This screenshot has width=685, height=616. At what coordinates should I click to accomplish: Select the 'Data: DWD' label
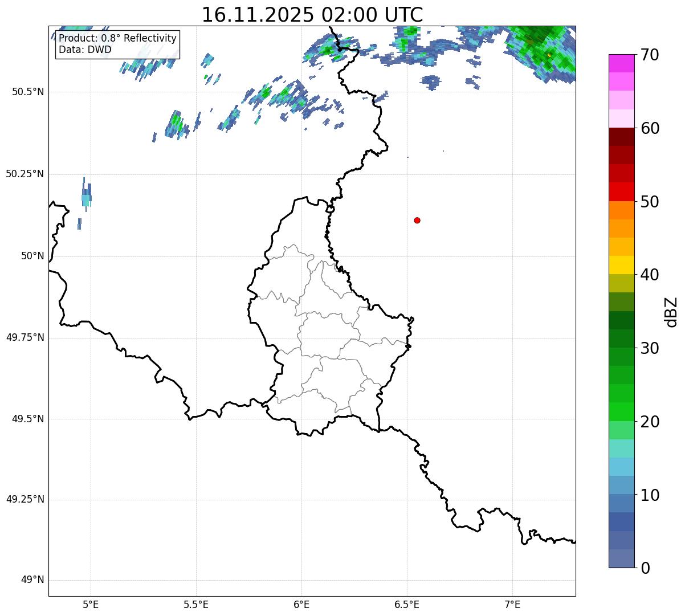pyautogui.click(x=85, y=50)
